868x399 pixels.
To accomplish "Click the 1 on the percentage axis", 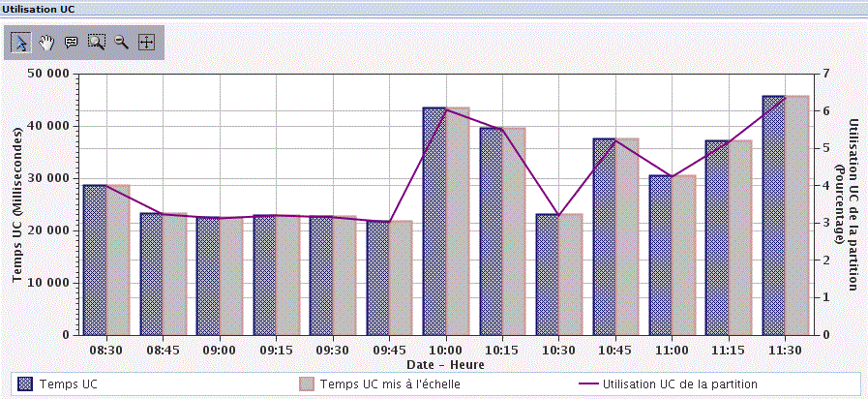I will (x=825, y=297).
